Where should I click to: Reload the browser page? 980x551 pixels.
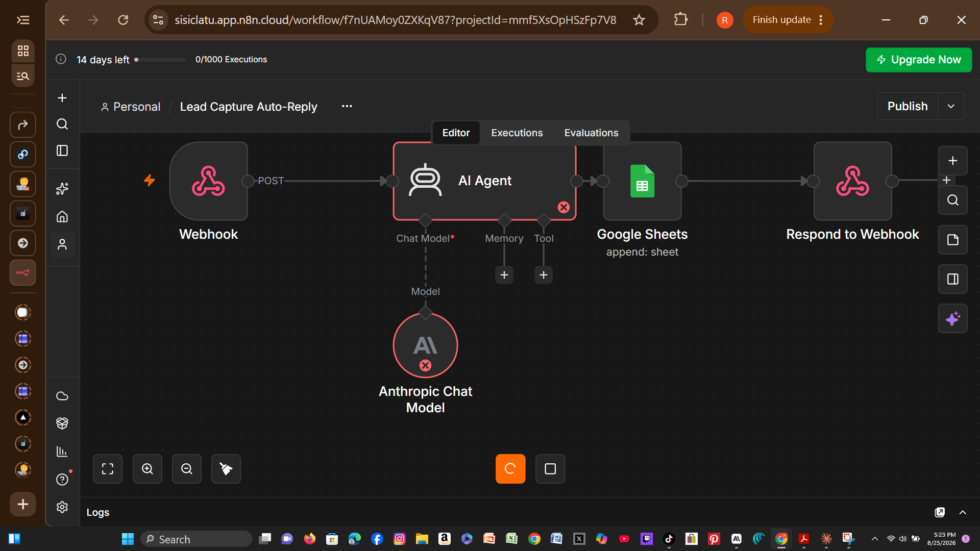coord(123,20)
